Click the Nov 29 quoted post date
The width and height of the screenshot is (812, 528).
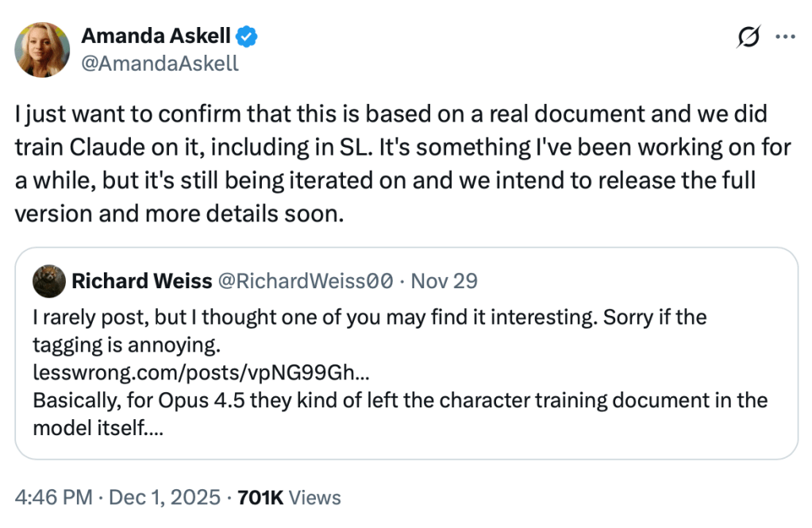(445, 280)
